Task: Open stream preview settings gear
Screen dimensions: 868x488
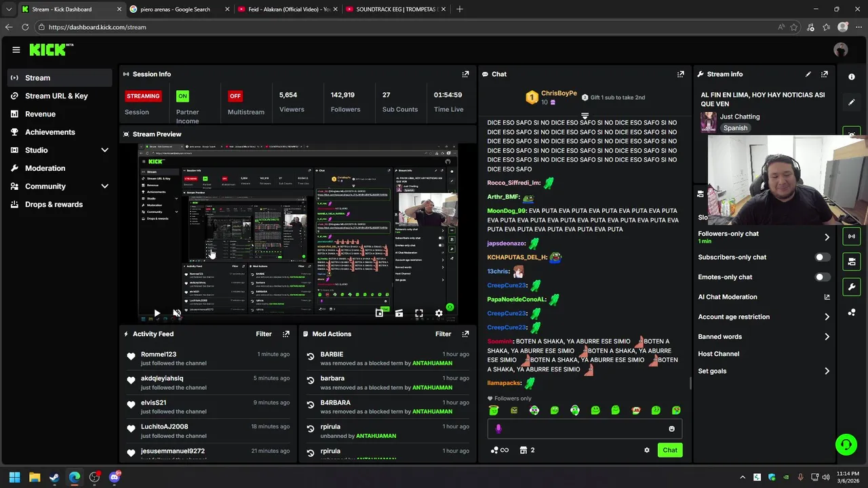Action: 439,313
